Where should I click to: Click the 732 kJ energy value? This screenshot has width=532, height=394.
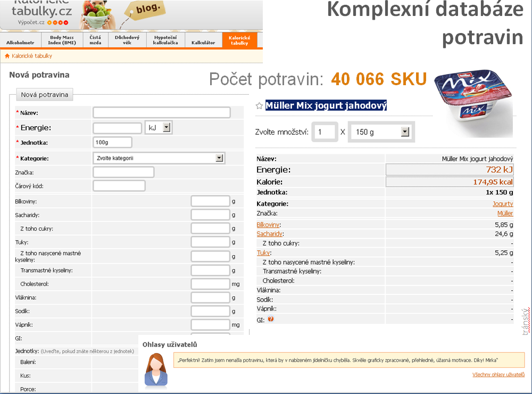pyautogui.click(x=500, y=169)
